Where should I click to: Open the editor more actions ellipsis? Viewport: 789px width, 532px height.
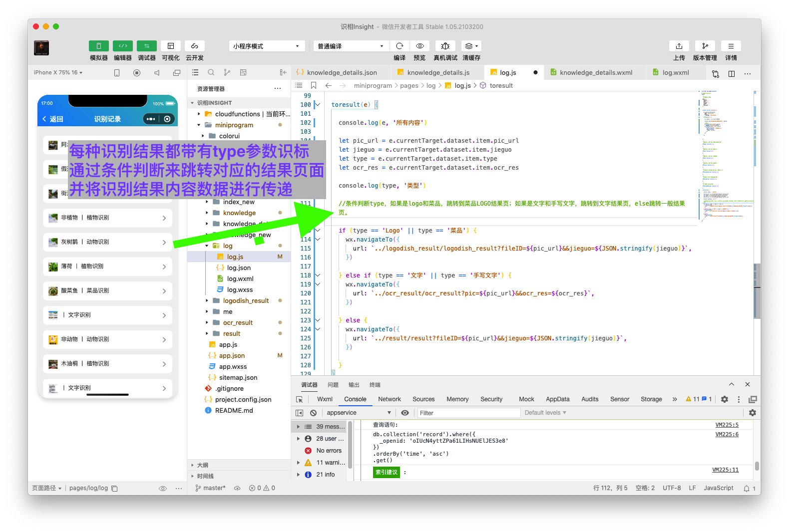click(748, 73)
